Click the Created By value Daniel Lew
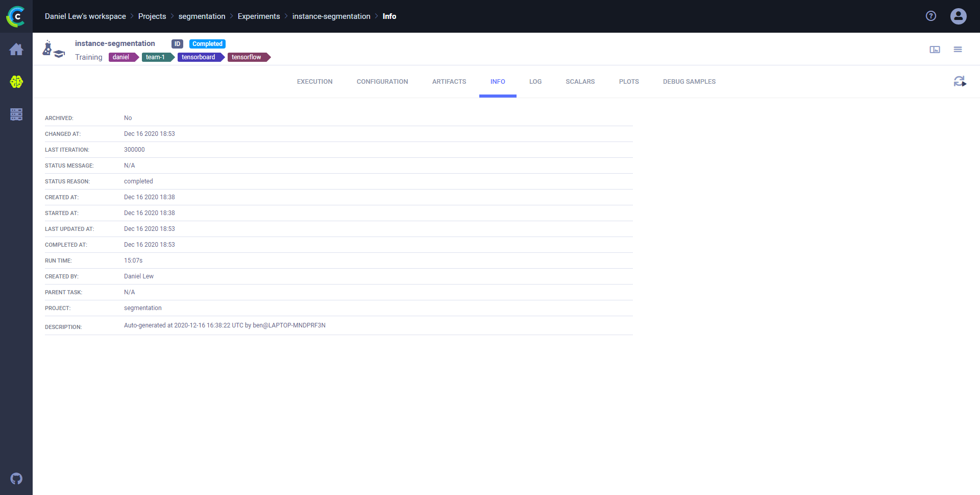This screenshot has width=980, height=495. coord(139,276)
